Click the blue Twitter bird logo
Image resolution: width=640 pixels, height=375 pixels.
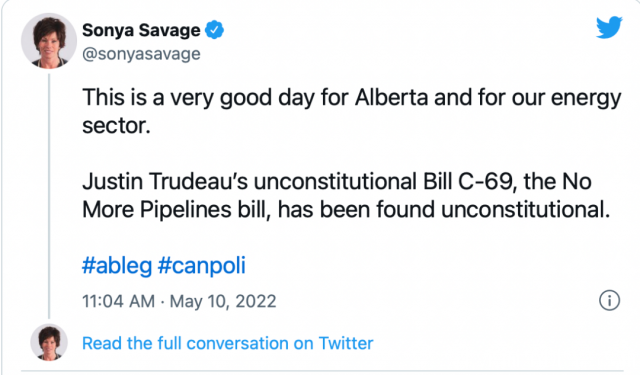pos(609,27)
